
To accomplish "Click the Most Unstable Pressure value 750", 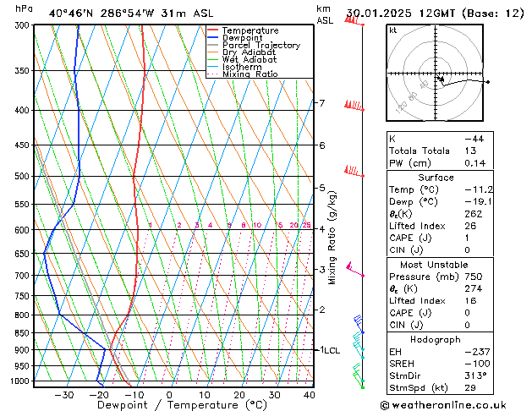I will (x=474, y=277).
